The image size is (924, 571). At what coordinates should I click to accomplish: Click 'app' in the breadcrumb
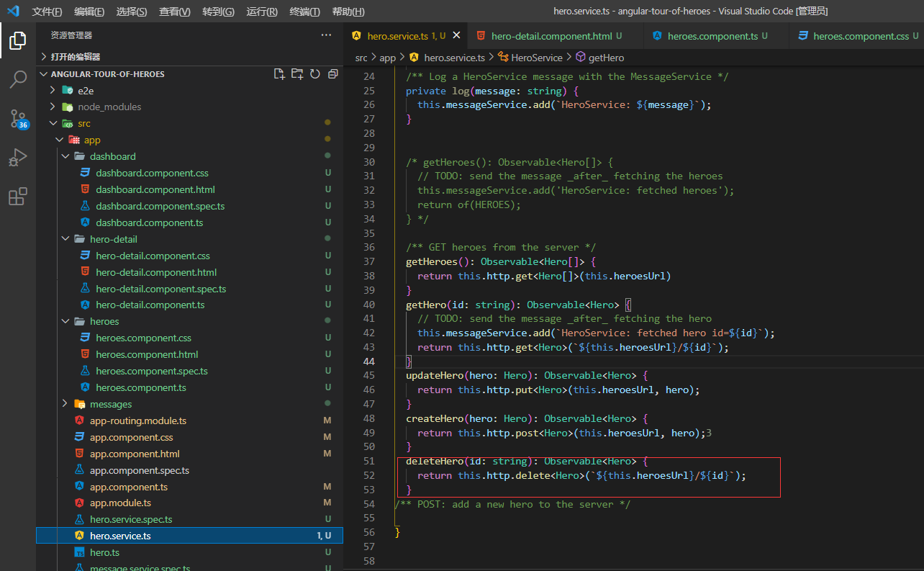point(388,58)
